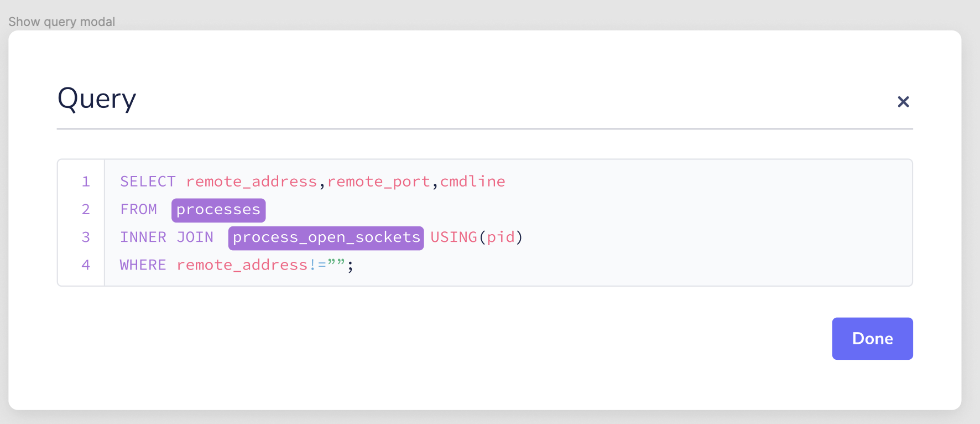Click cmdline in the query
The width and height of the screenshot is (980, 424).
[473, 182]
